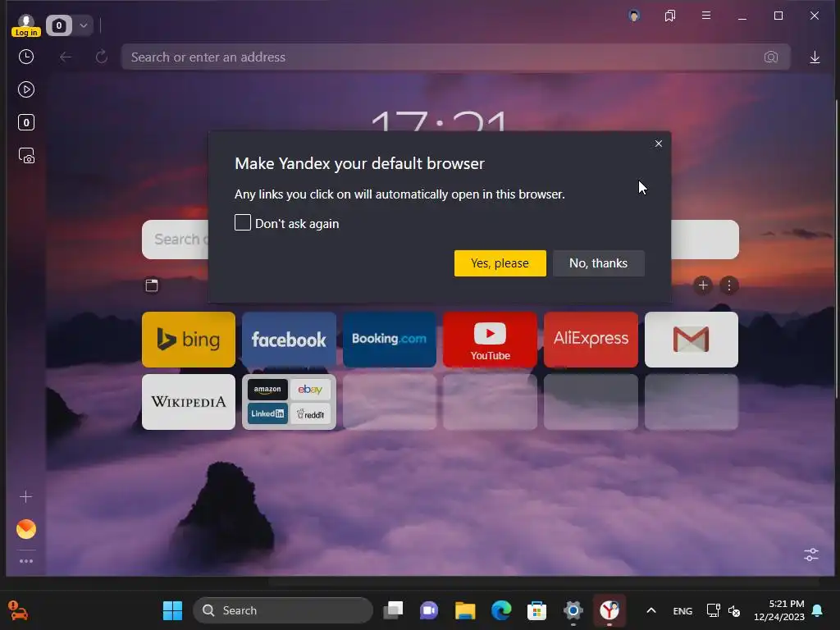The width and height of the screenshot is (840, 630).
Task: Open the Amazon shortcut in folder tile
Action: tap(267, 390)
